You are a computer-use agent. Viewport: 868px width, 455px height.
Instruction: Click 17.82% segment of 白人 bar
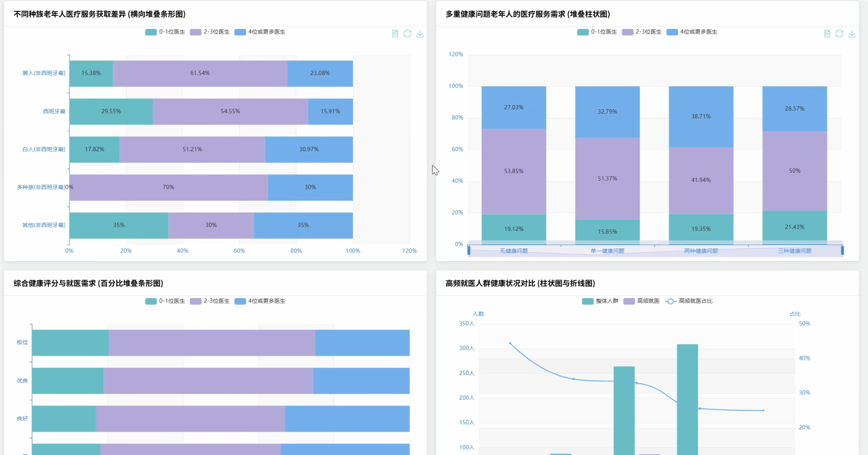pos(95,150)
